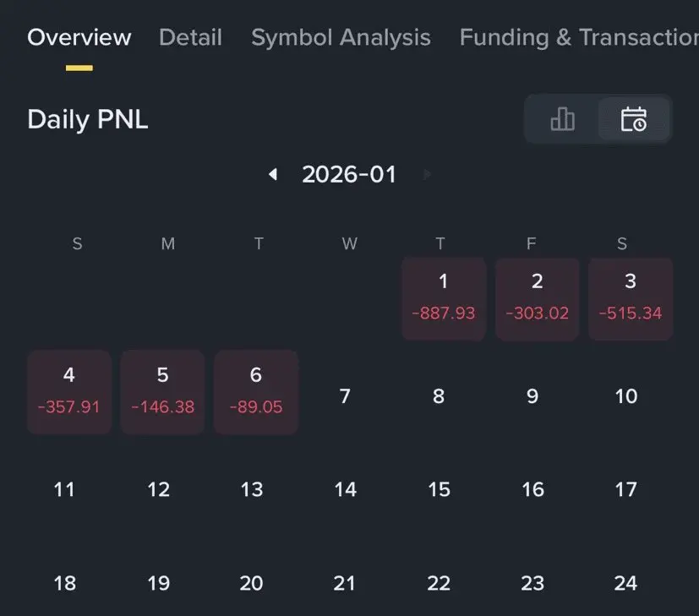The image size is (699, 616).
Task: Select the calendar view icon
Action: [x=633, y=119]
